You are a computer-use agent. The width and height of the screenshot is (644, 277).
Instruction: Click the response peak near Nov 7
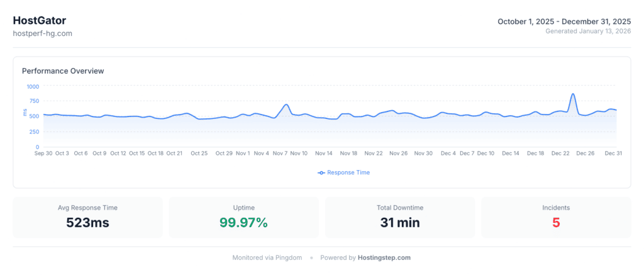[286, 105]
